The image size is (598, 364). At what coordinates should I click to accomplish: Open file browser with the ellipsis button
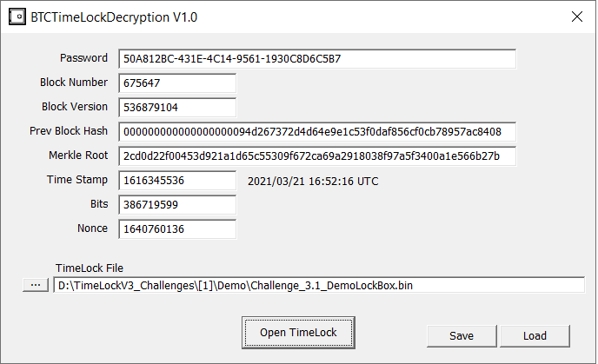pos(36,285)
